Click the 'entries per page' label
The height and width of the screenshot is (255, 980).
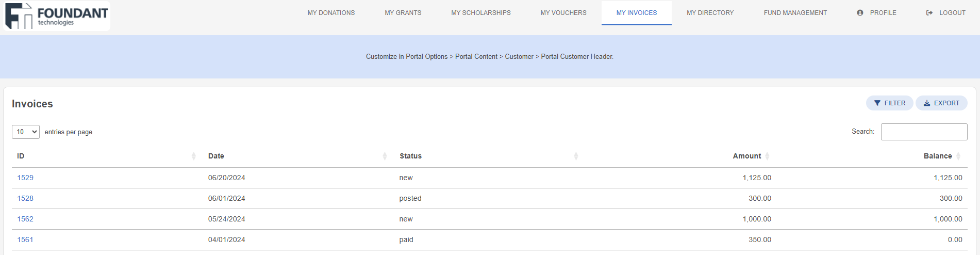point(69,132)
